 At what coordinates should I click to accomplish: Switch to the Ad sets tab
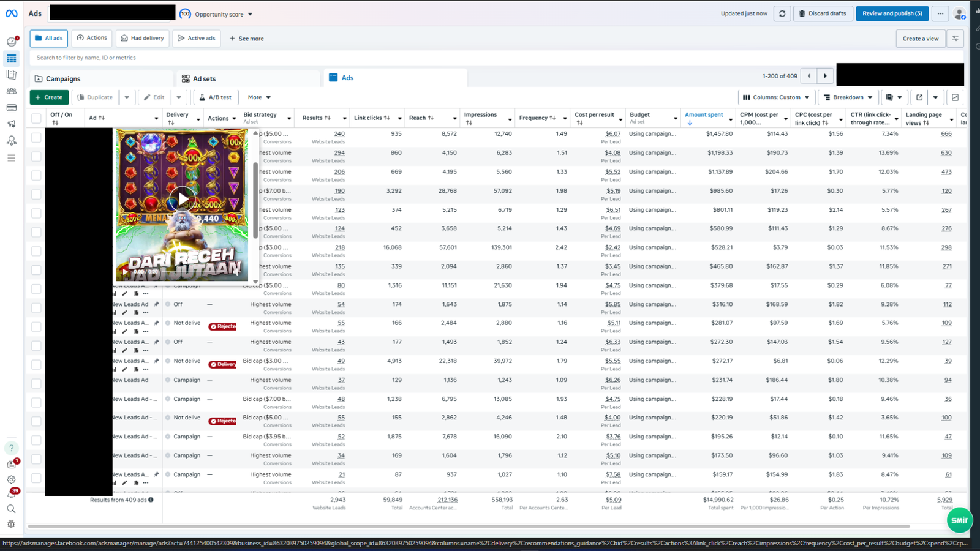204,79
